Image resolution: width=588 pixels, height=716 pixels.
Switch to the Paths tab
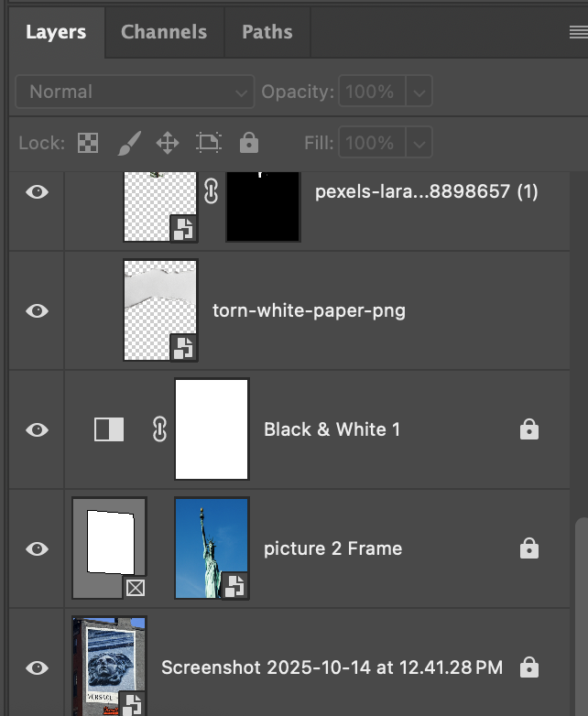click(x=267, y=32)
